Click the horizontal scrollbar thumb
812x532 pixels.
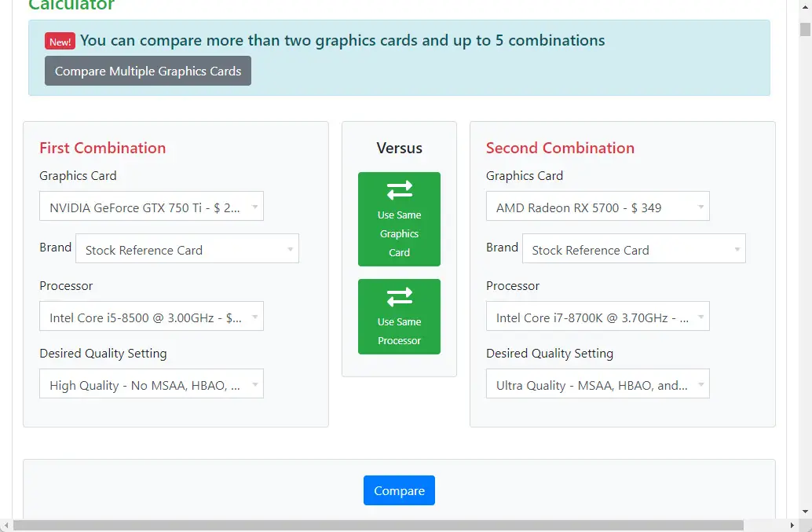[379, 525]
